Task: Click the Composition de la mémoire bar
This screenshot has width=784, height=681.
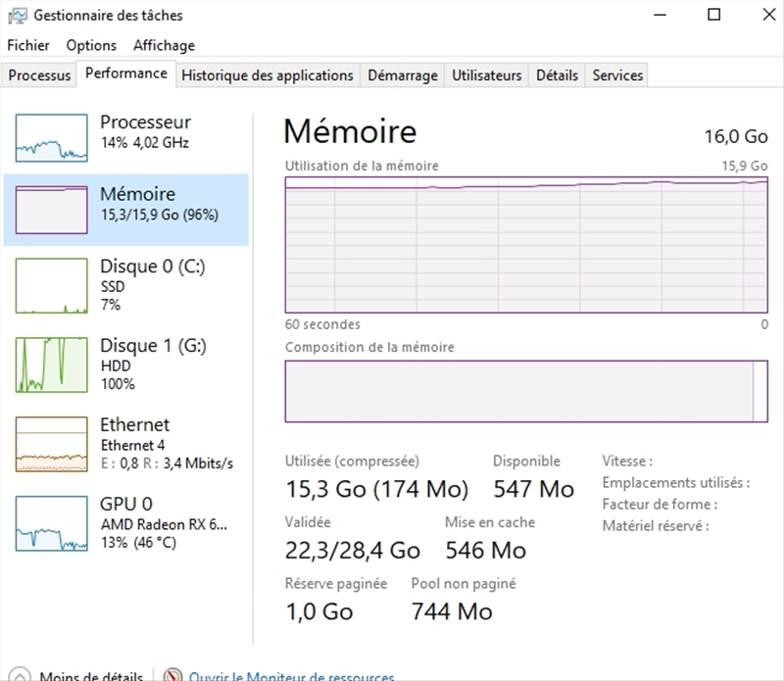Action: pos(525,391)
